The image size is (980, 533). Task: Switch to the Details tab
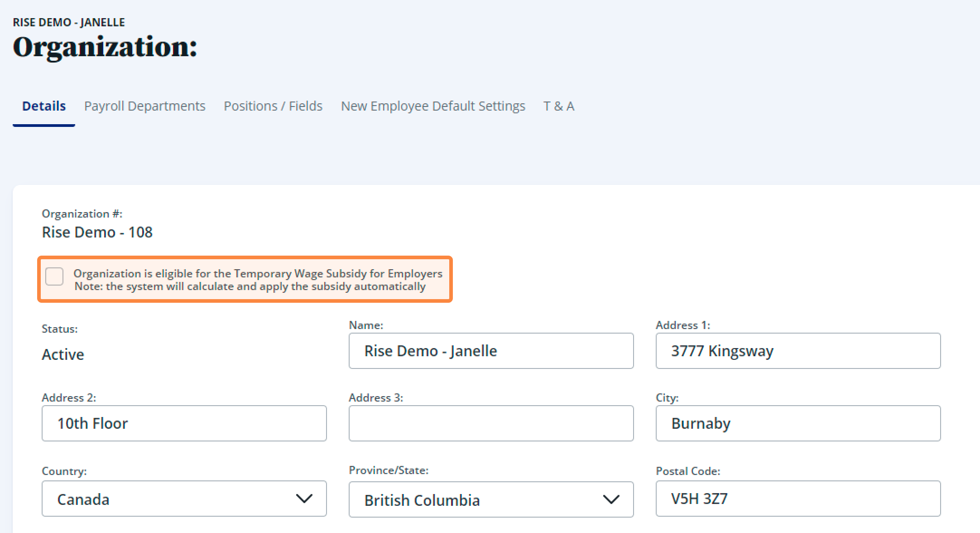(44, 106)
